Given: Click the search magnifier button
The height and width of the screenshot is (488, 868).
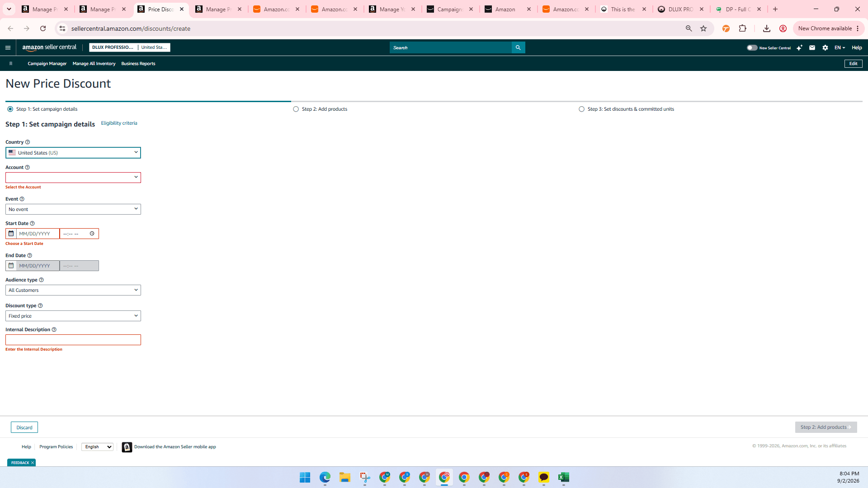Looking at the screenshot, I should click(518, 47).
